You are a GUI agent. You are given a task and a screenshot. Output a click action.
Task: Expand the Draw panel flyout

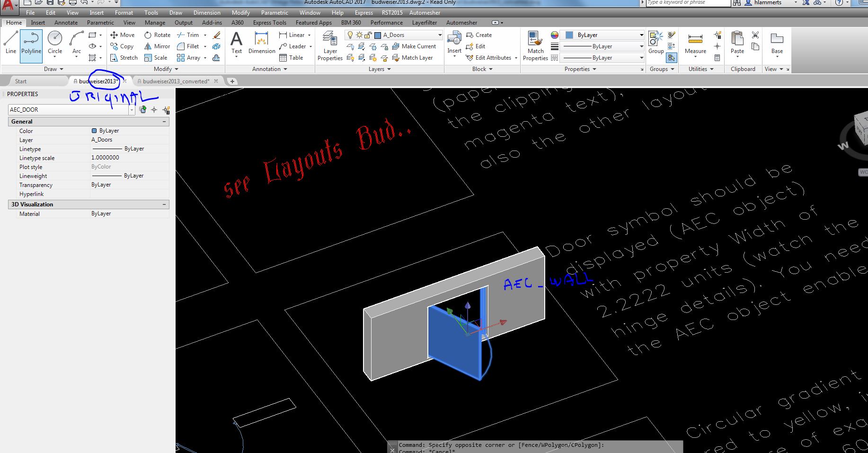(x=53, y=69)
